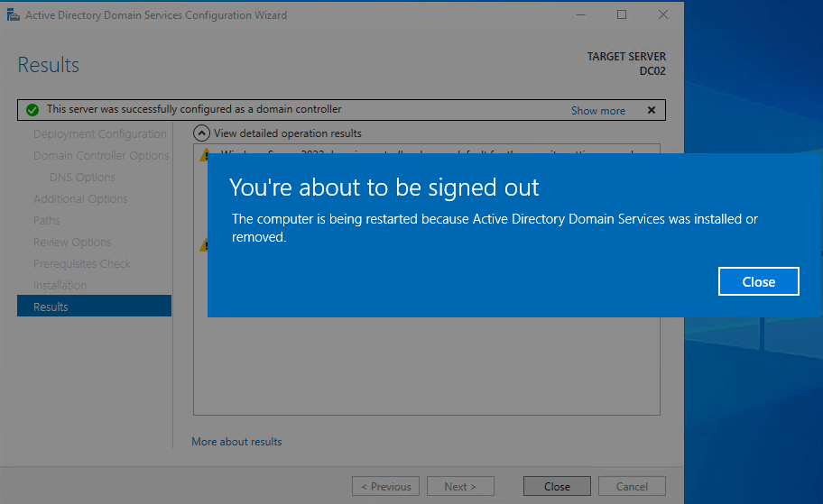Go to the Domain Controller Options step
The image size is (823, 504).
[x=101, y=156]
